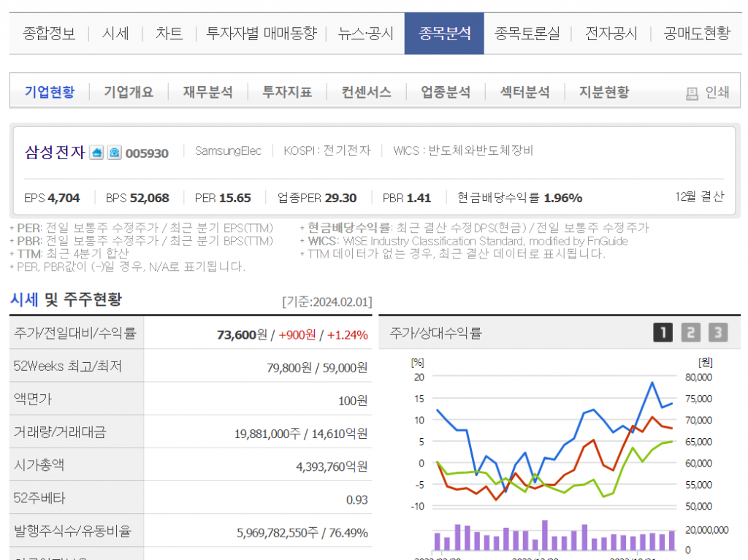The width and height of the screenshot is (748, 560).
Task: Click the telephone contact icon beside 삼성전자
Action: pyautogui.click(x=114, y=153)
